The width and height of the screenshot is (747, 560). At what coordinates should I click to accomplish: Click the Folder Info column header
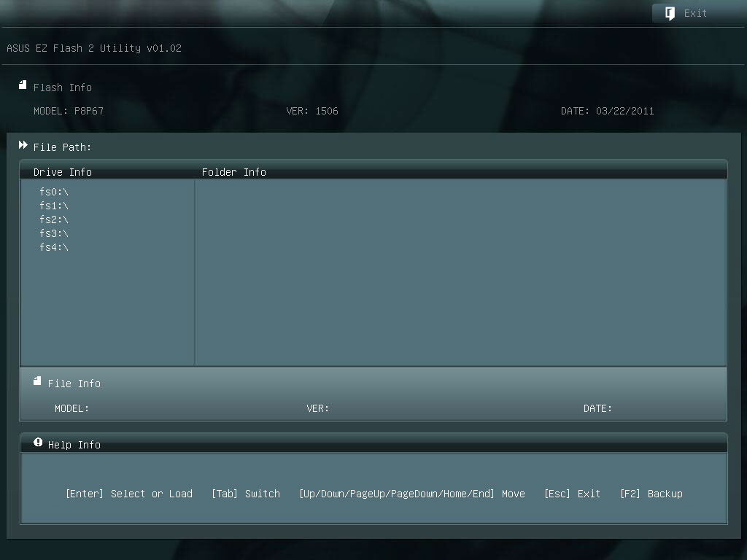234,172
